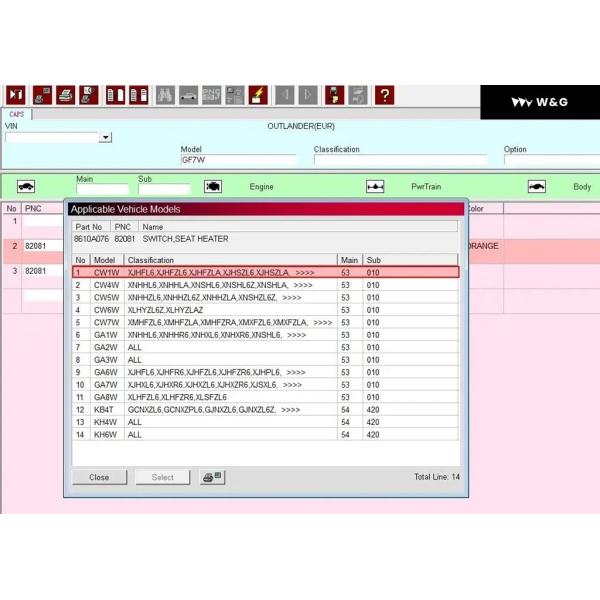This screenshot has height=600, width=600.
Task: Select model row GA7W
Action: [x=266, y=385]
